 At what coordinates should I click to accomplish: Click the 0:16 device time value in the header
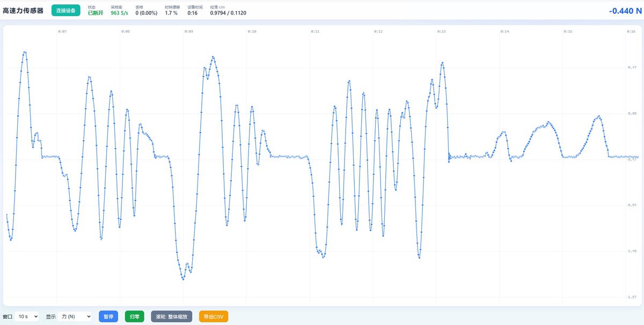click(x=192, y=13)
